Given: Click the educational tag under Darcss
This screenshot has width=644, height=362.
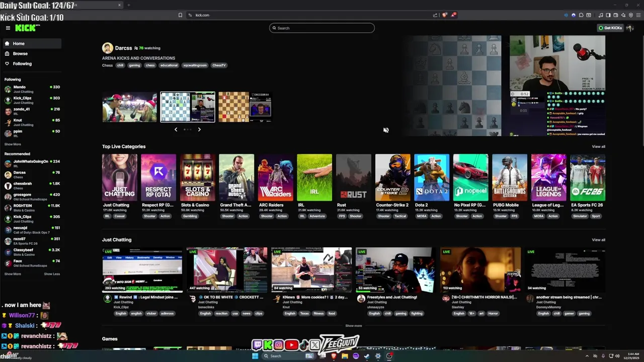Looking at the screenshot, I should (169, 65).
